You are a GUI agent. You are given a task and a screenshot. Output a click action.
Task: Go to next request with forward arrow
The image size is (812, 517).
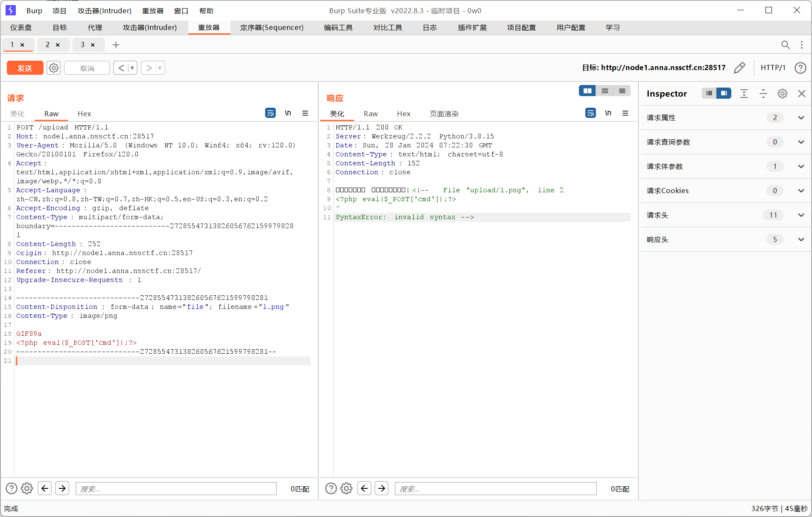[149, 68]
